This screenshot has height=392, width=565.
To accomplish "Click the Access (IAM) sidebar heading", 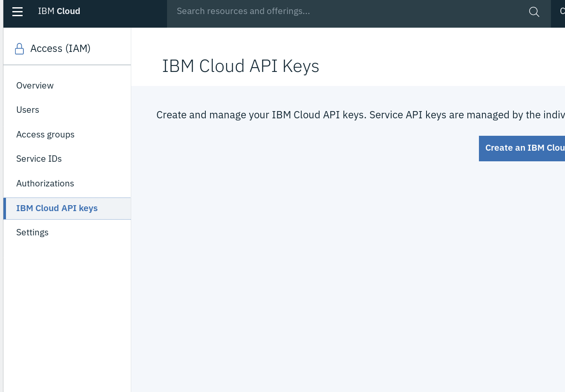I will [61, 49].
